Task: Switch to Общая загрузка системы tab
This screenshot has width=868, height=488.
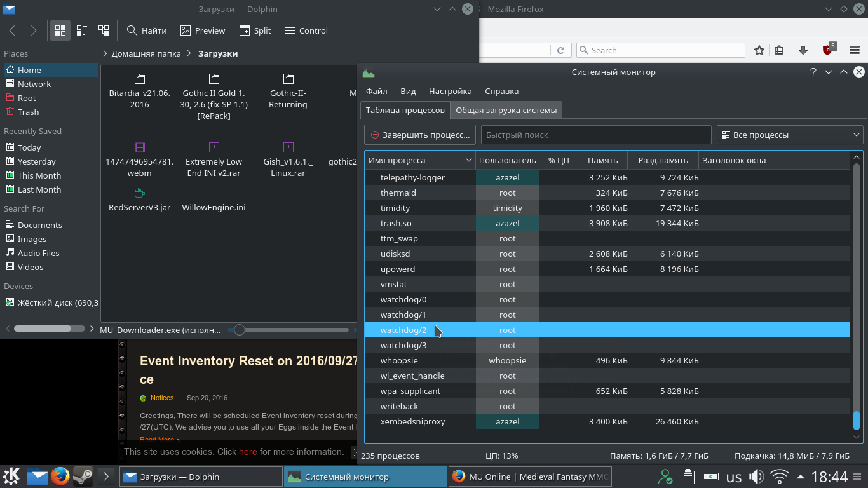Action: coord(506,110)
